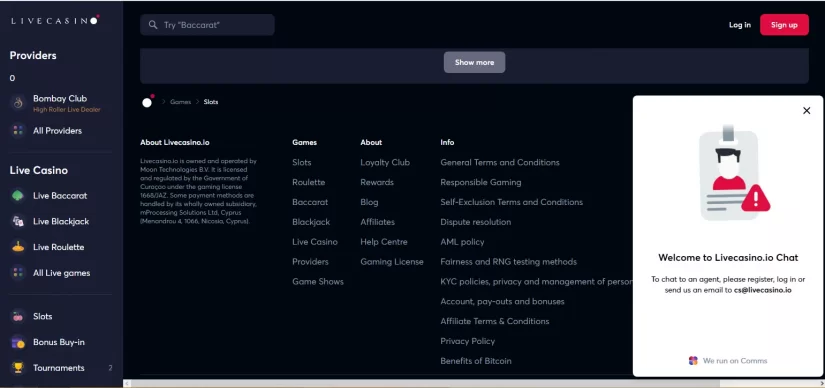
Task: Focus the Try Baccarat search field
Action: tap(207, 25)
